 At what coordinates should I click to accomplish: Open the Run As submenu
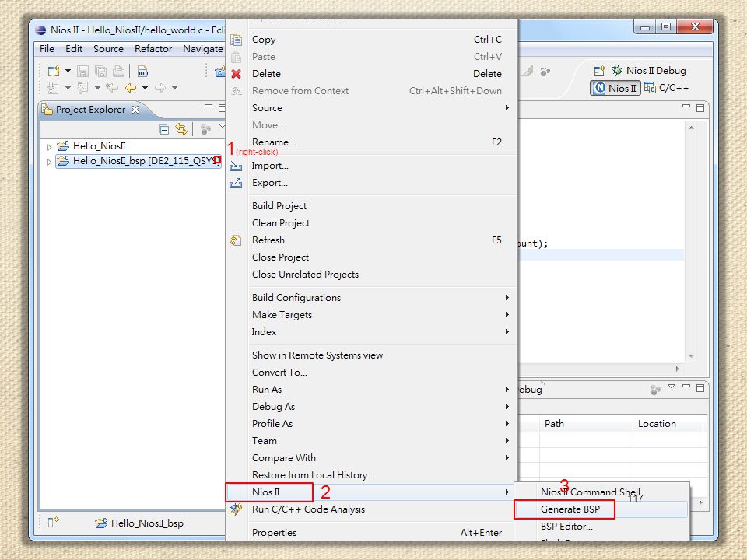(x=372, y=390)
